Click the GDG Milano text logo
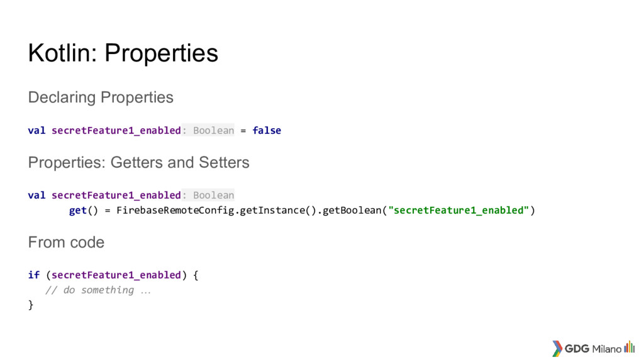644x362 pixels. (593, 349)
